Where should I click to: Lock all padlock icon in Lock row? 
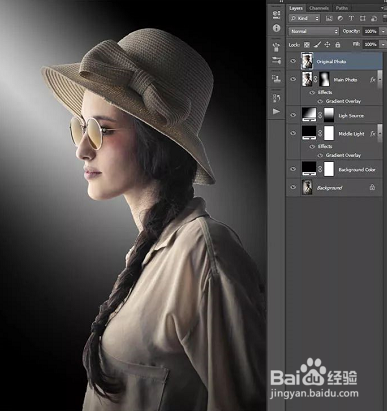[x=338, y=44]
